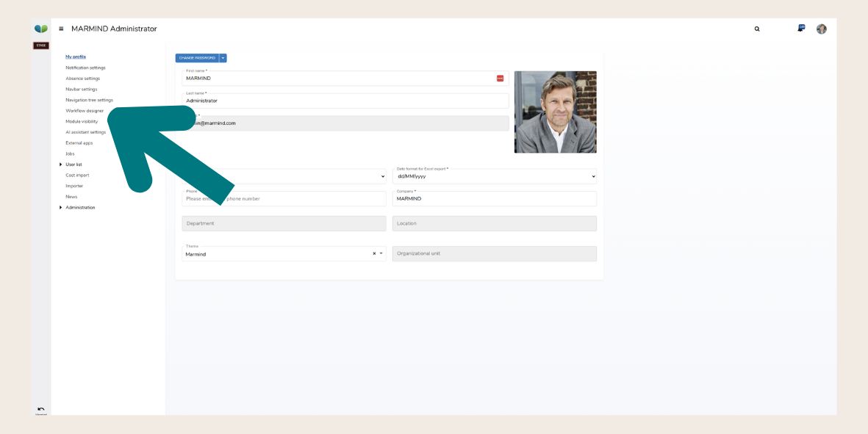
Task: Open the PayPal messages icon top right
Action: [800, 29]
